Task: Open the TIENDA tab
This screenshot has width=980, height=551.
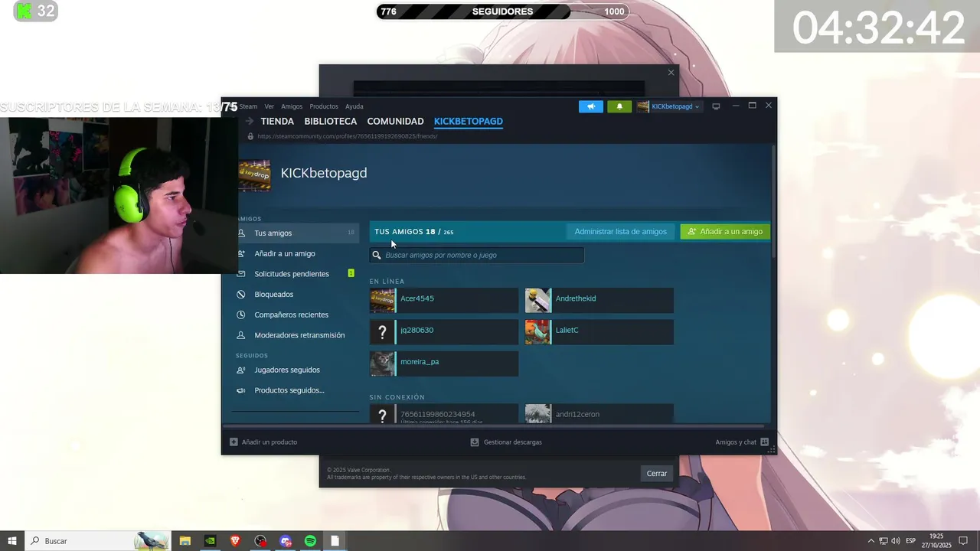Action: coord(277,121)
